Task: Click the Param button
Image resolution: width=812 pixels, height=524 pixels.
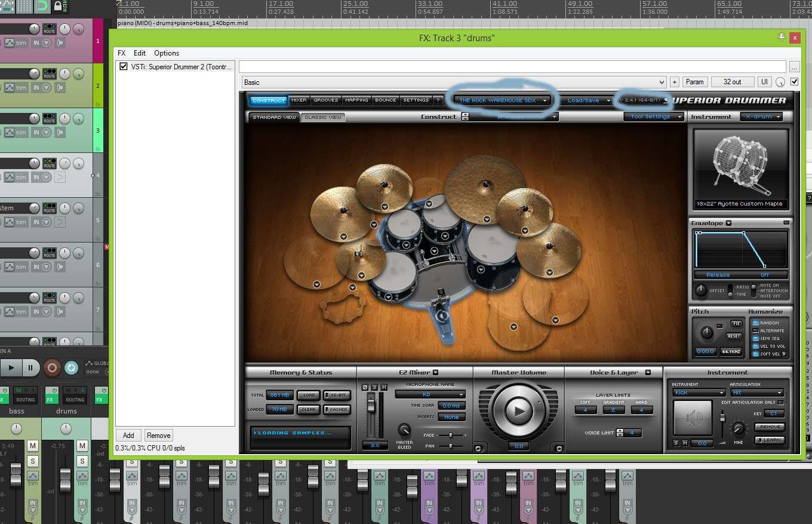Action: point(694,82)
